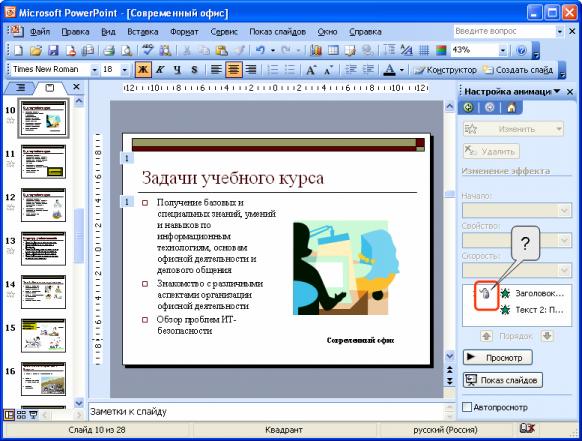The image size is (582, 441).
Task: Open the Начало dropdown
Action: tap(517, 211)
